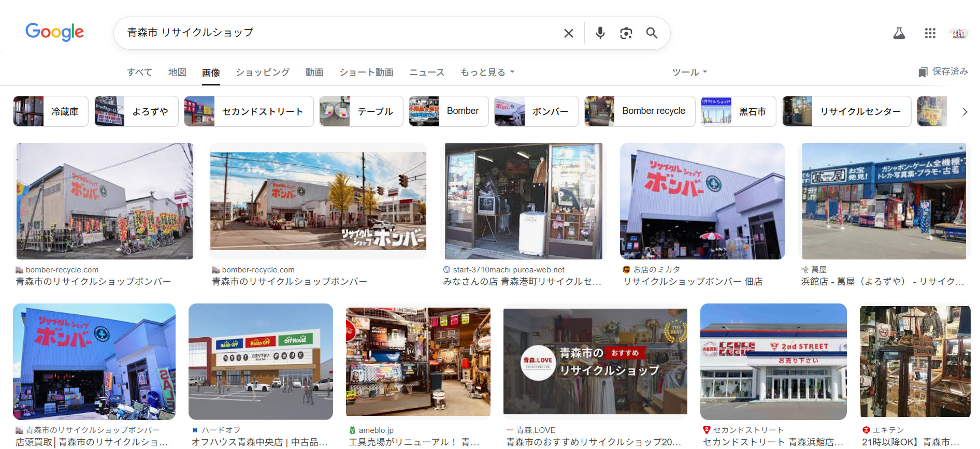This screenshot has width=980, height=449.
Task: Go to the Google logo homepage
Action: pyautogui.click(x=54, y=32)
